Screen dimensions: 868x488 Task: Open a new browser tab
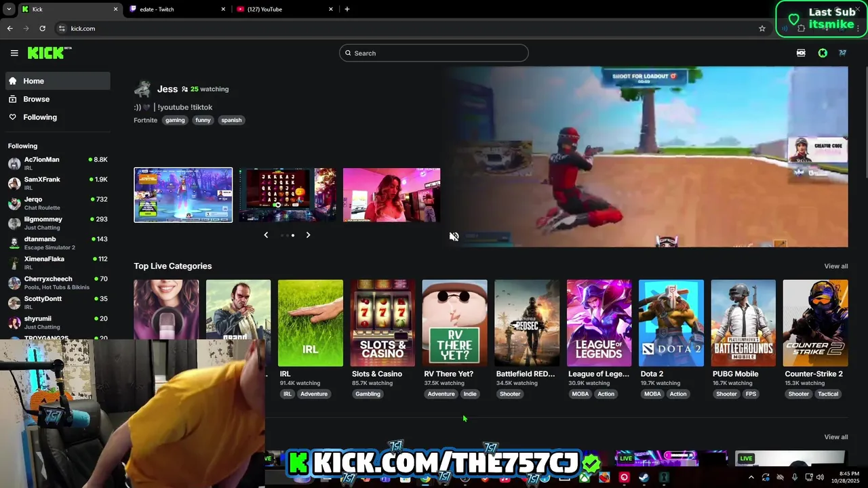click(347, 9)
